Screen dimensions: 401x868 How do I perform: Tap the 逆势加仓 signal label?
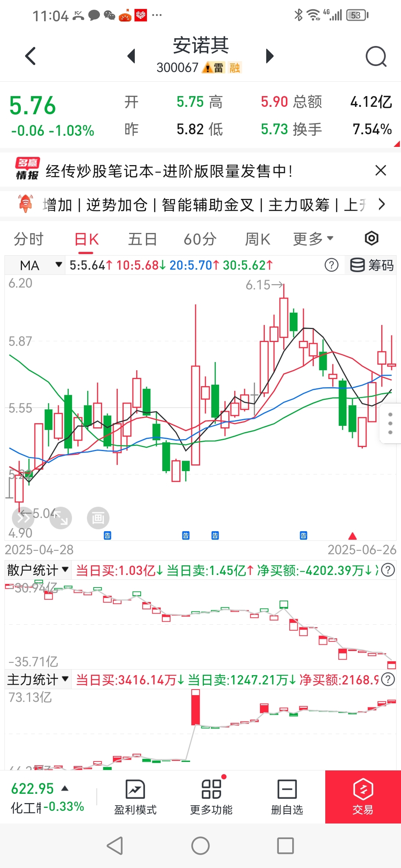point(117,205)
